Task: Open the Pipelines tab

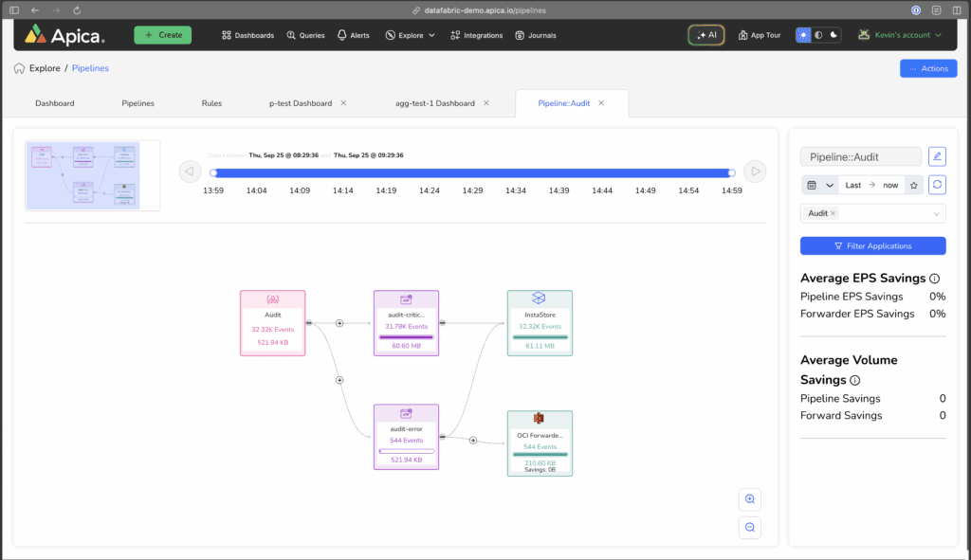Action: click(x=137, y=103)
